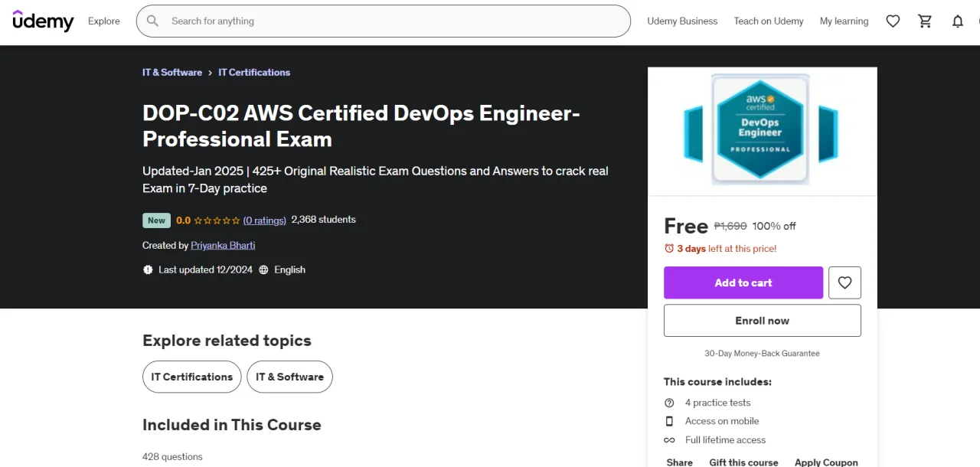This screenshot has height=467, width=980.
Task: Open instructor Priyanka Bharti's profile
Action: click(x=223, y=245)
